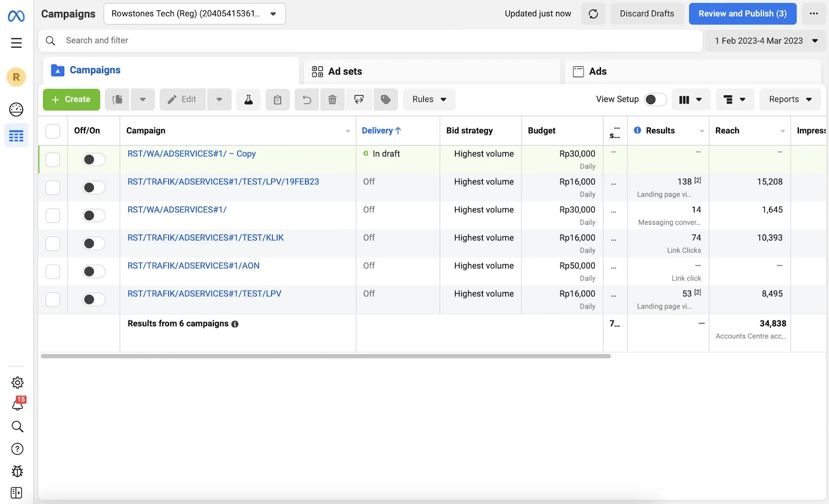Viewport: 829px width, 504px height.
Task: Click the A/B test flask icon
Action: point(249,99)
